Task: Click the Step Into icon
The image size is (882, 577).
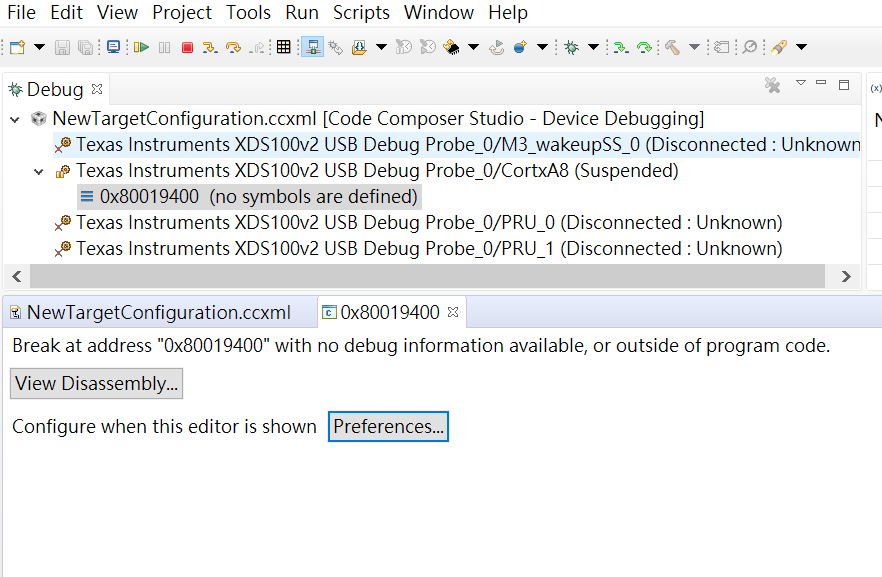Action: pyautogui.click(x=210, y=47)
